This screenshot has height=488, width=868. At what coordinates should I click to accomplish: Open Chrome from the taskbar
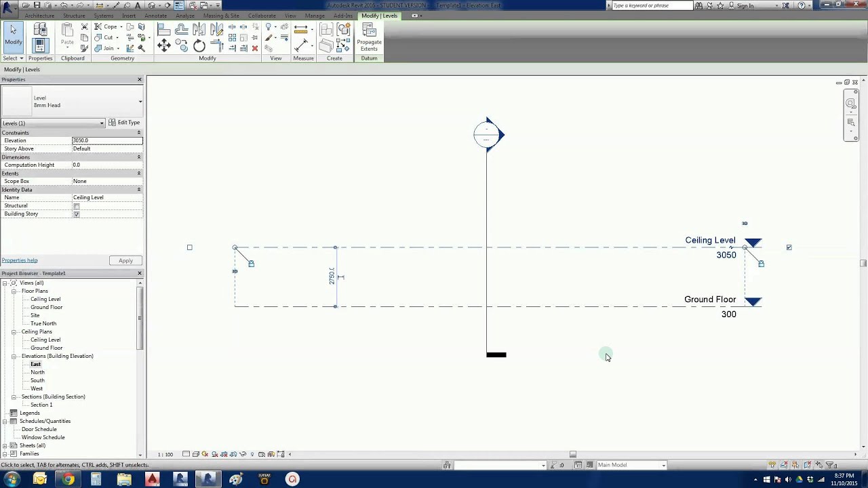tap(68, 479)
